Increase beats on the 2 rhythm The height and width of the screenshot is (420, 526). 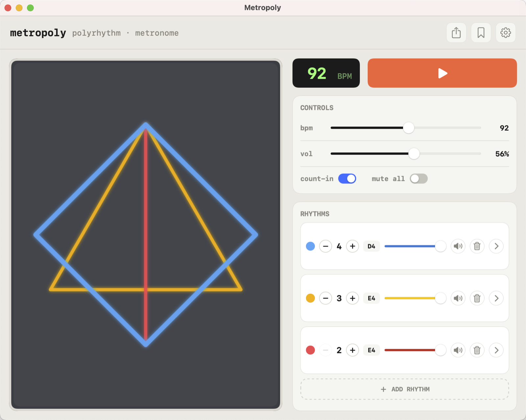click(352, 350)
